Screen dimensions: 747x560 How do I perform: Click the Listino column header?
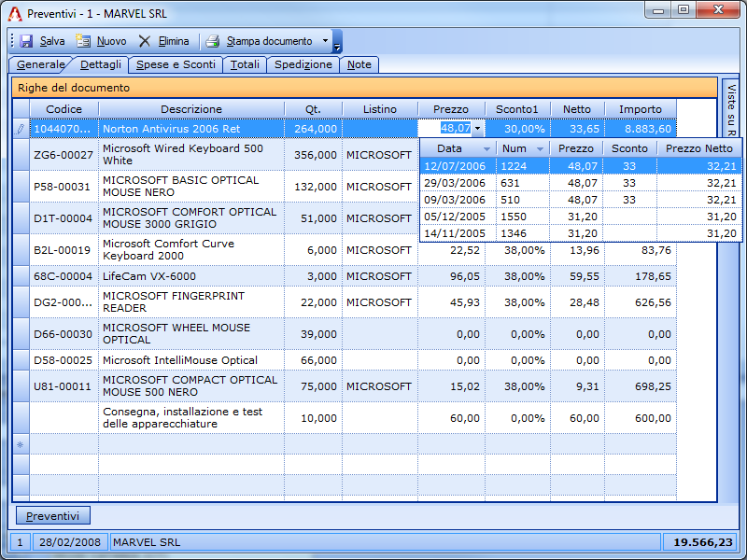tap(380, 109)
